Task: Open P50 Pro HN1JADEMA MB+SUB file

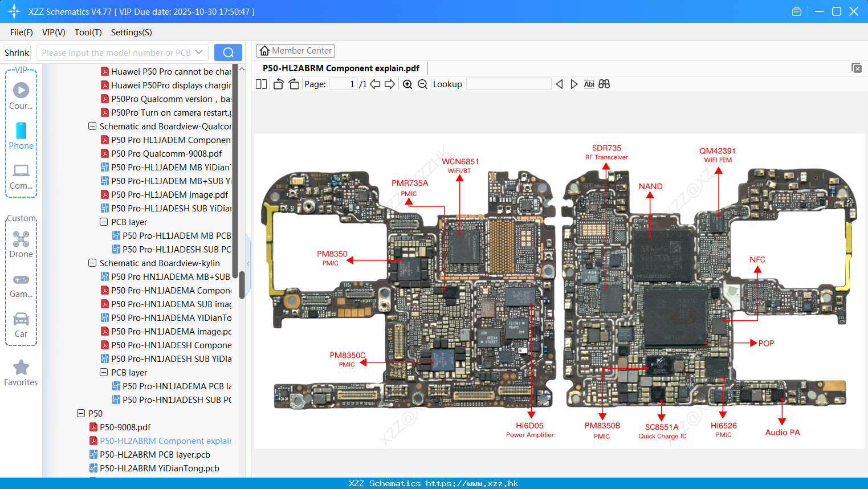Action: pyautogui.click(x=166, y=277)
